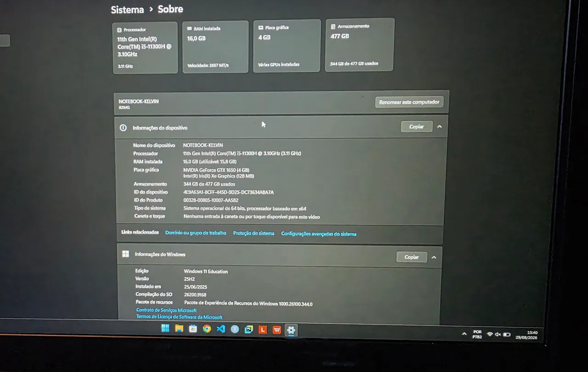Show hidden system tray icons
588x372 pixels.
click(x=464, y=334)
